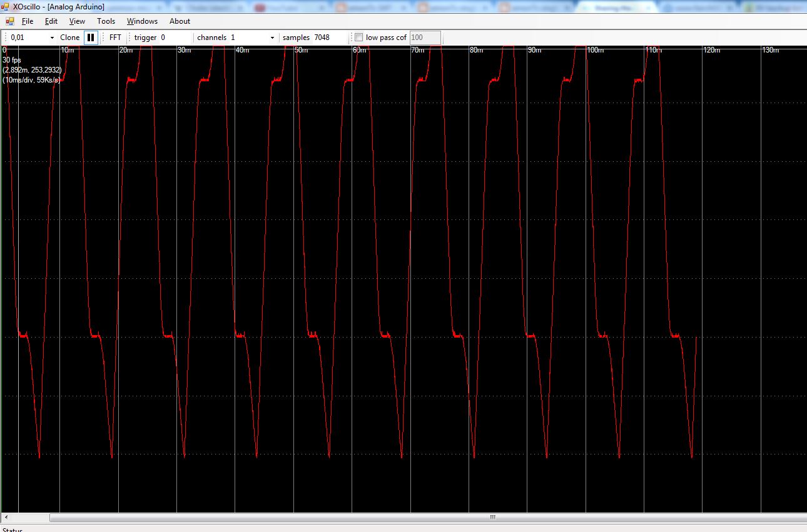Viewport: 807px width, 532px height.
Task: Click the horizontal scrollbar thumb
Action: coord(492,518)
